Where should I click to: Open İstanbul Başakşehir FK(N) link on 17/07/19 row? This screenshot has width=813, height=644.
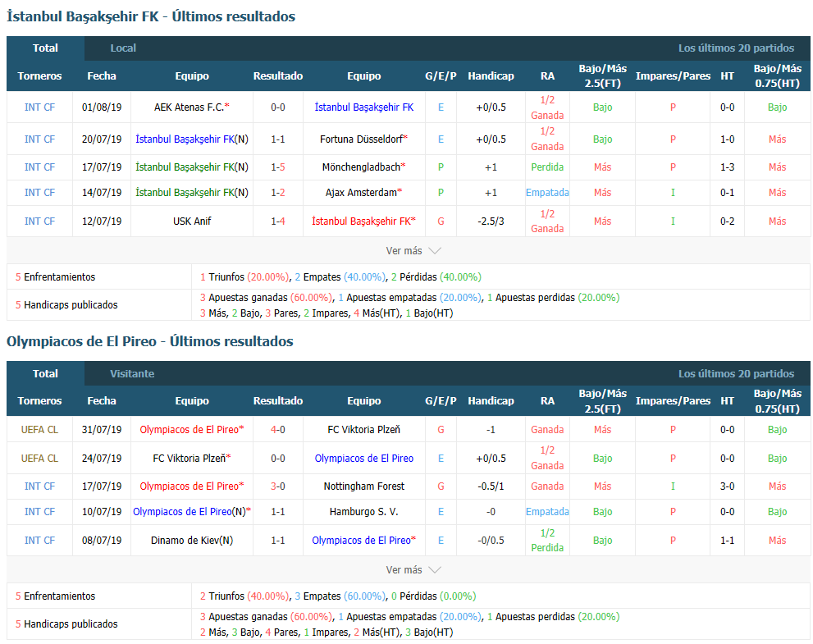coord(192,167)
